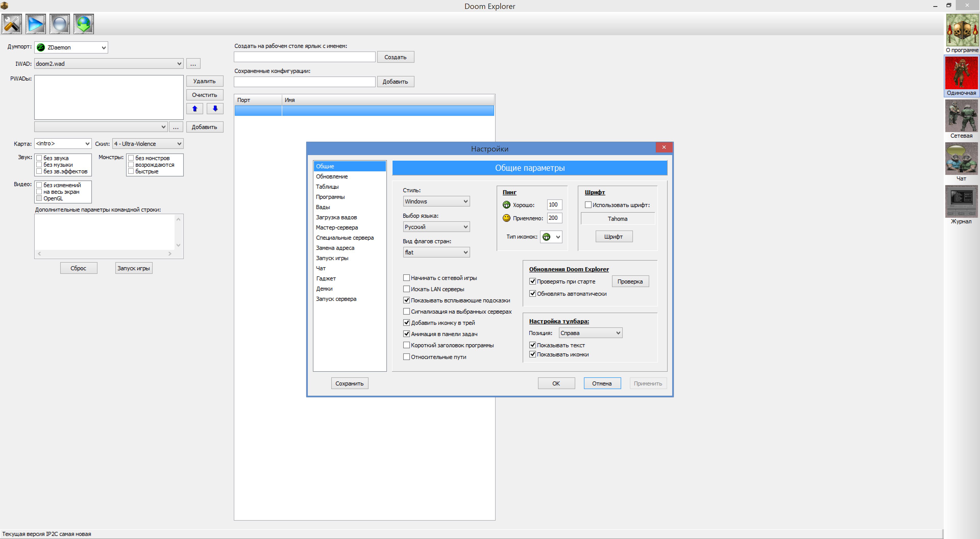The image size is (980, 539).
Task: Click the shortcut name input field
Action: (304, 57)
